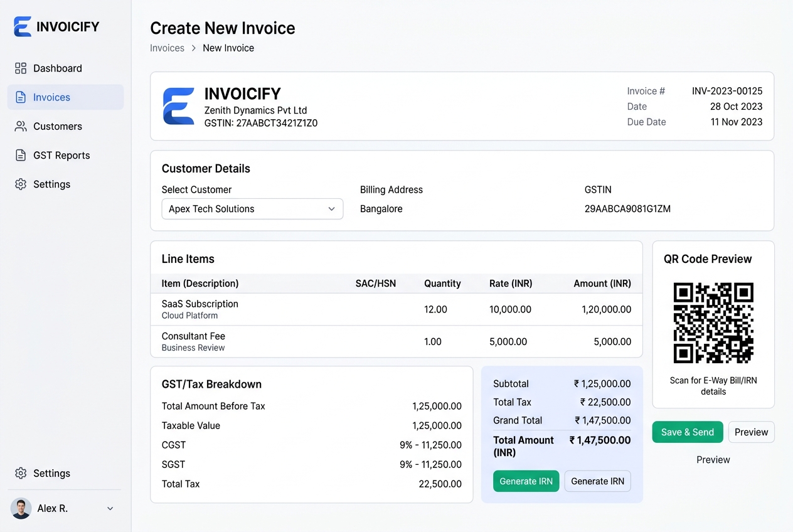Open Settings above Alex R.

pos(66,473)
